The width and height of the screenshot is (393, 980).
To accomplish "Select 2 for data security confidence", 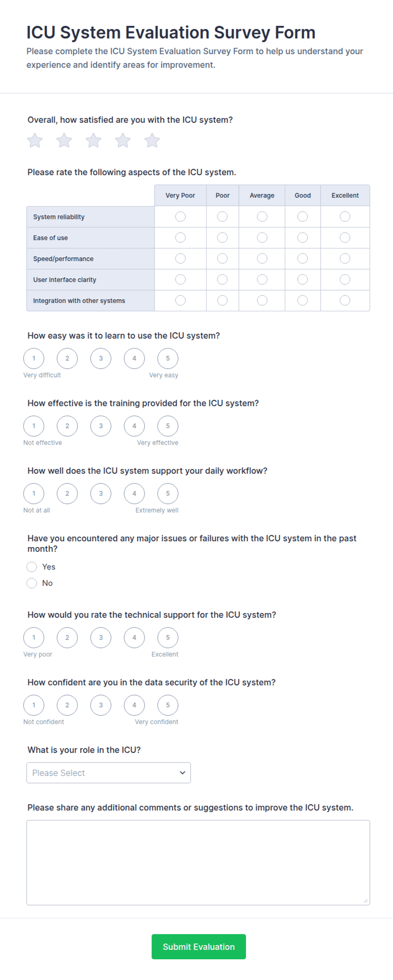I will point(67,705).
